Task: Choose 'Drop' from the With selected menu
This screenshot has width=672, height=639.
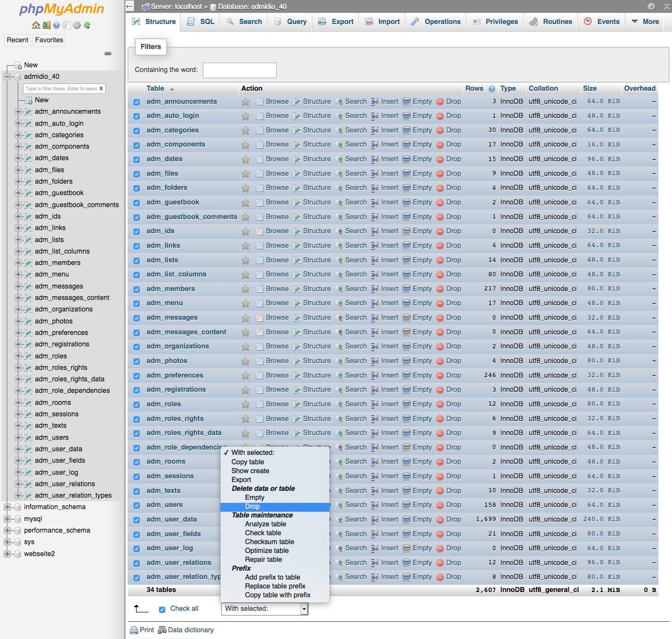Action: (x=252, y=507)
